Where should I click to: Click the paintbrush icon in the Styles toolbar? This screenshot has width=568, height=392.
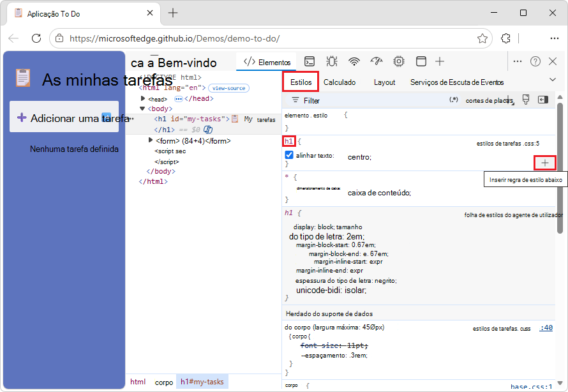526,100
